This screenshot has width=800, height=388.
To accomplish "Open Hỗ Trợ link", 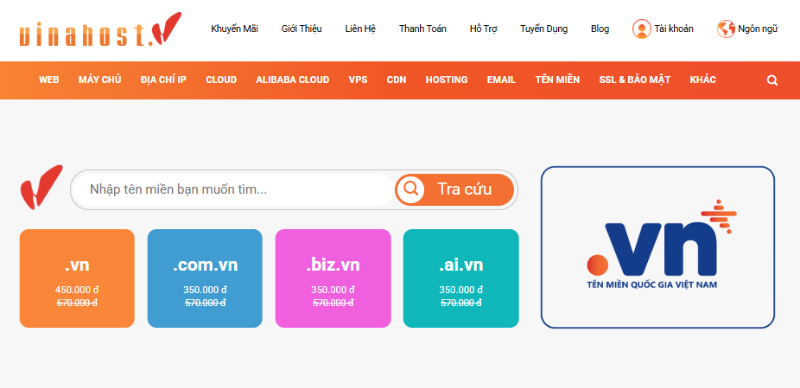I will 483,29.
